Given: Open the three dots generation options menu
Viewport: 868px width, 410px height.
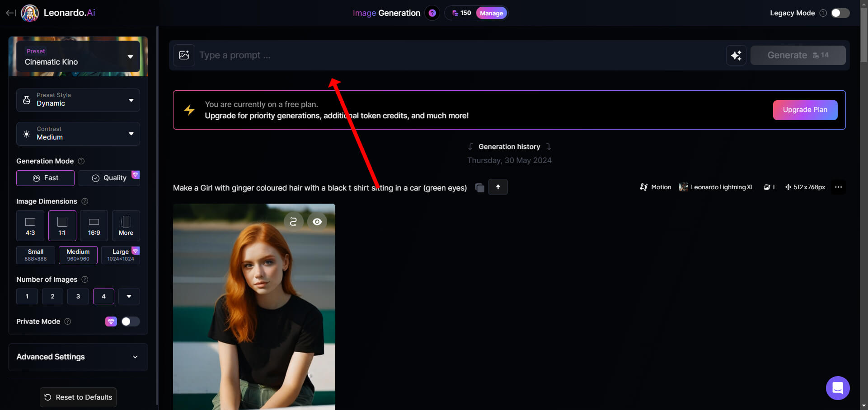Looking at the screenshot, I should (x=838, y=187).
